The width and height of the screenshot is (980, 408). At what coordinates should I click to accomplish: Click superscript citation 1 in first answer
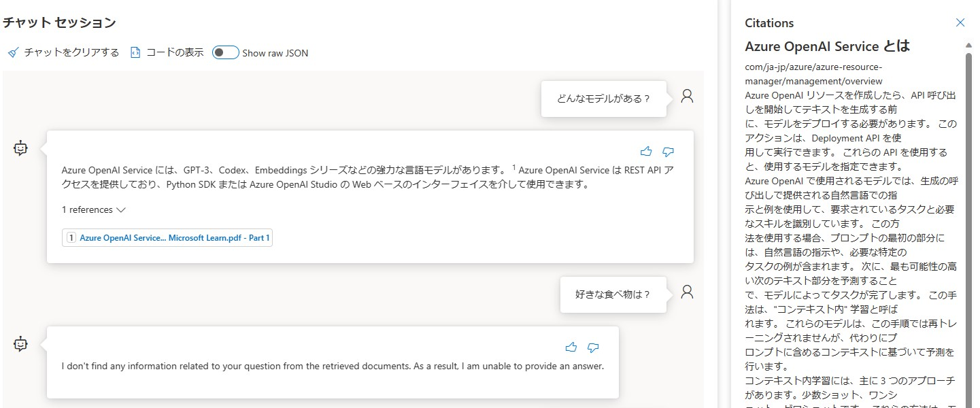pos(513,167)
